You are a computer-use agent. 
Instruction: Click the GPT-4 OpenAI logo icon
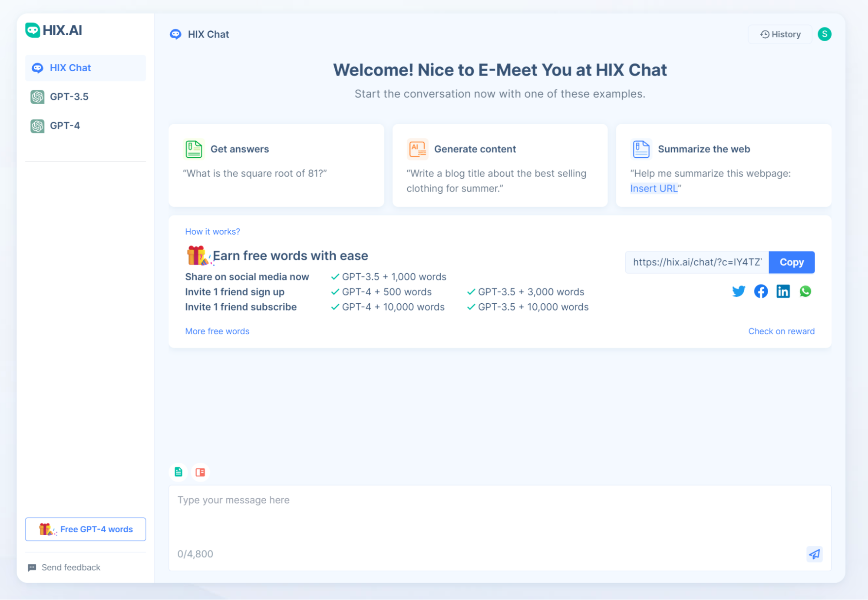click(x=37, y=126)
